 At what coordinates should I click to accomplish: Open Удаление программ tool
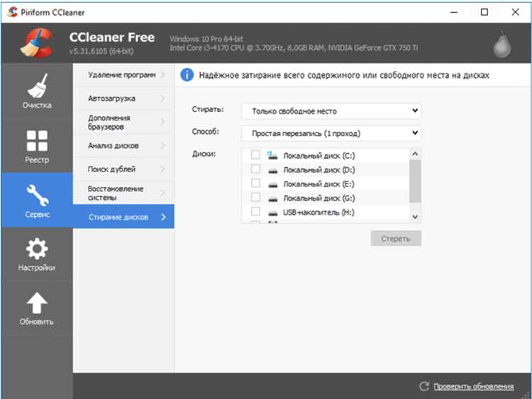pos(123,74)
